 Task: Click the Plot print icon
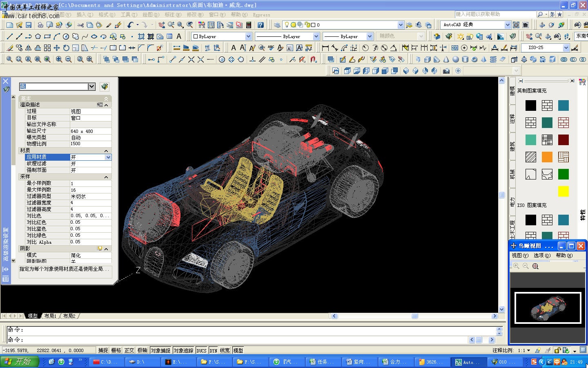pyautogui.click(x=40, y=25)
